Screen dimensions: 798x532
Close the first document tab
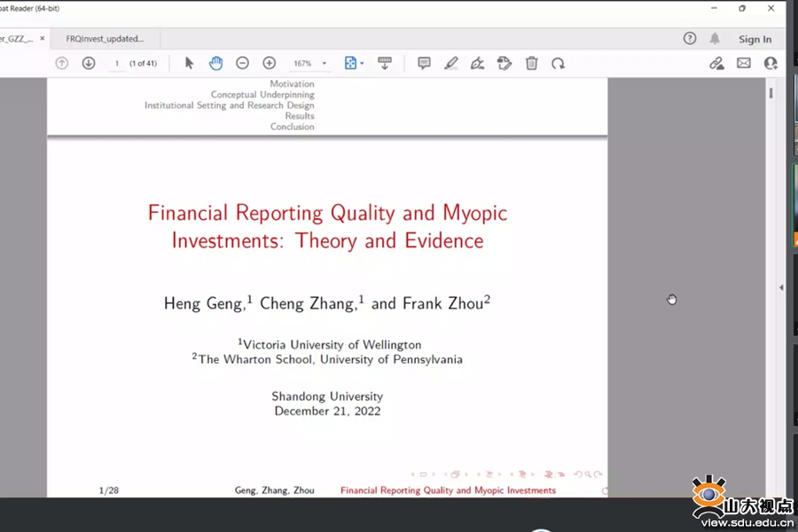[43, 38]
